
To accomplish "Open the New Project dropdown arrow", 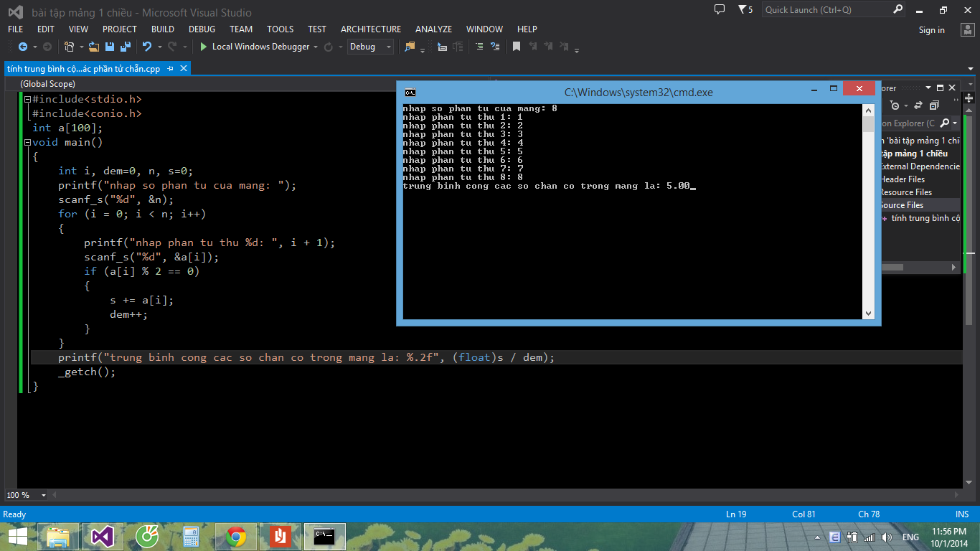I will coord(81,47).
